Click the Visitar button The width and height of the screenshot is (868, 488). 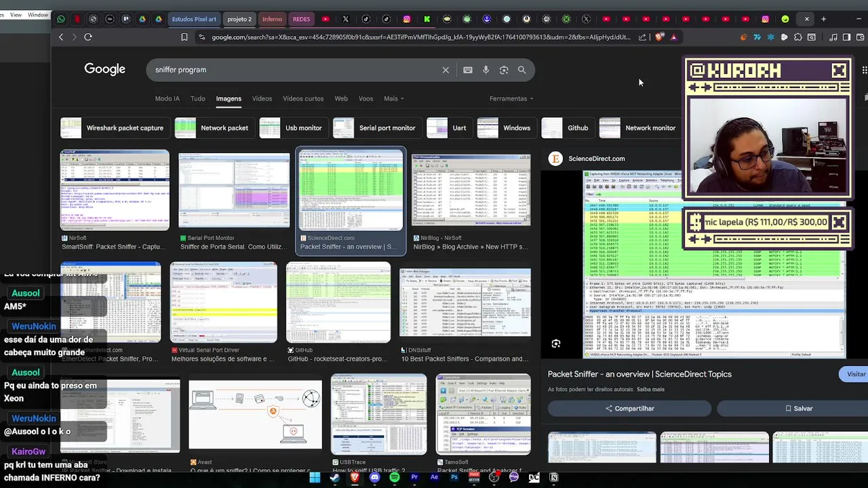coord(856,374)
